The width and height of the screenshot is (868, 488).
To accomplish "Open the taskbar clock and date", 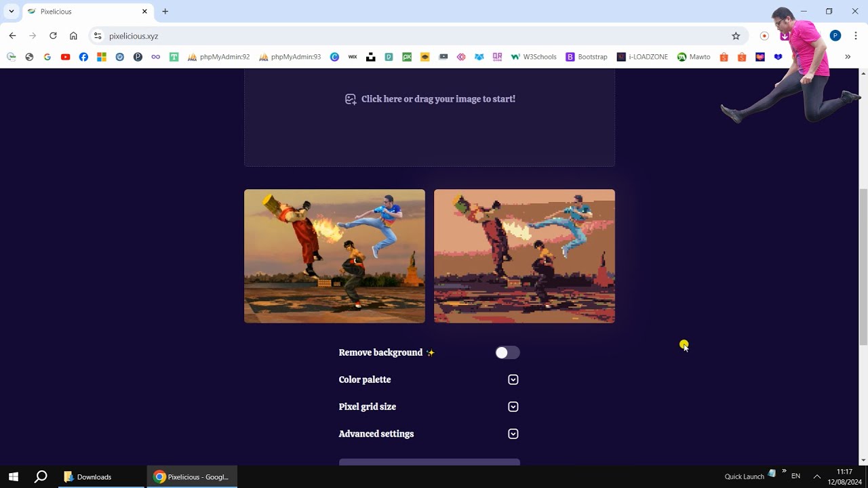I will coord(844,476).
